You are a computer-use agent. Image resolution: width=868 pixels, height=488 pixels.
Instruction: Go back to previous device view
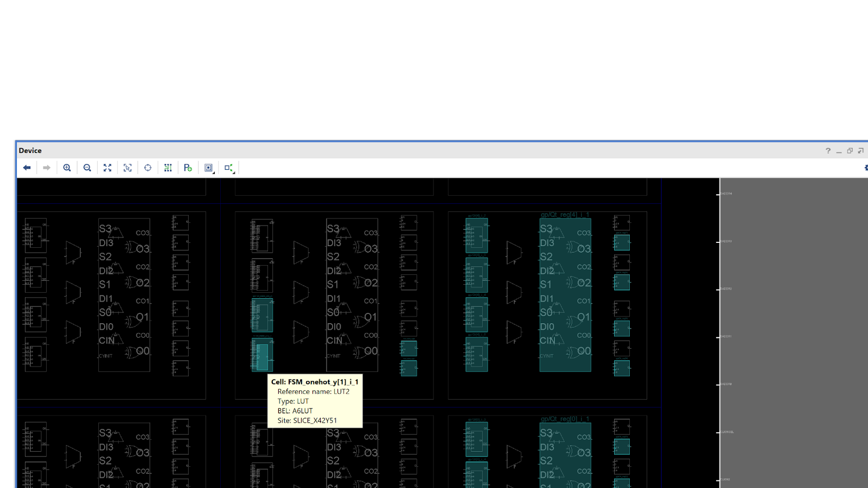coord(27,168)
